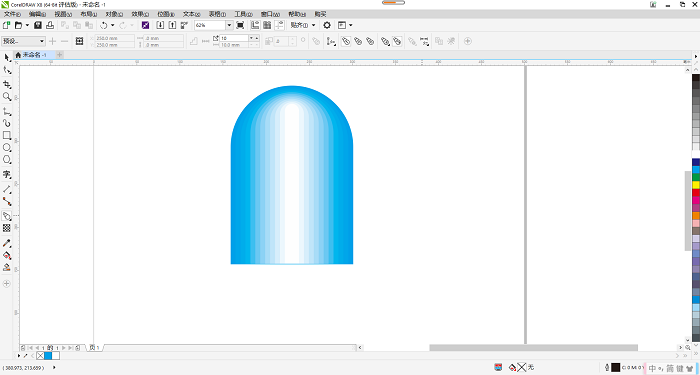Toggle show rulers

click(255, 25)
